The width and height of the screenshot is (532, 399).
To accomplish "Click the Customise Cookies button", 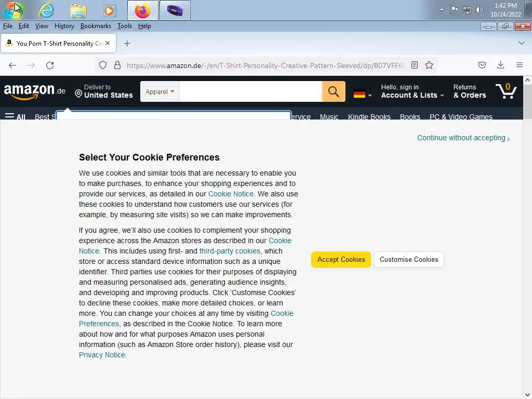I will click(409, 260).
